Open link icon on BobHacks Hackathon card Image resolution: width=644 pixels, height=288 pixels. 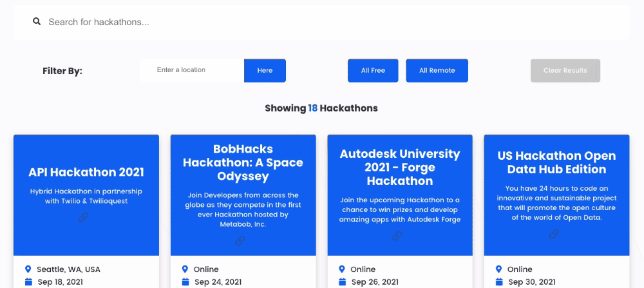coord(240,241)
